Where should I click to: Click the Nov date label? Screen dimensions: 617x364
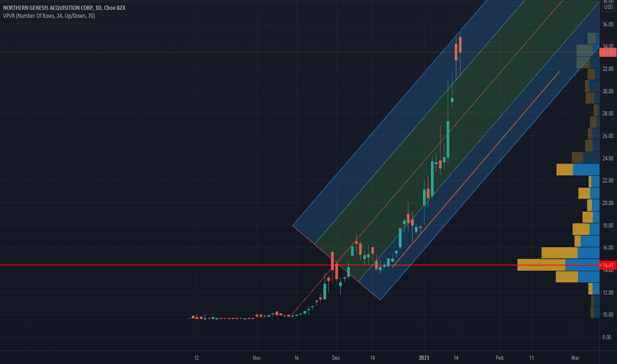257,357
